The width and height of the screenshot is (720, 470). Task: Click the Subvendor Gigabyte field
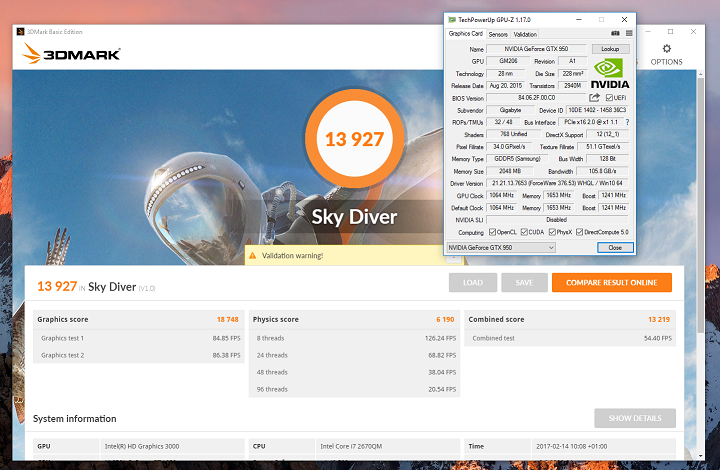pos(510,110)
